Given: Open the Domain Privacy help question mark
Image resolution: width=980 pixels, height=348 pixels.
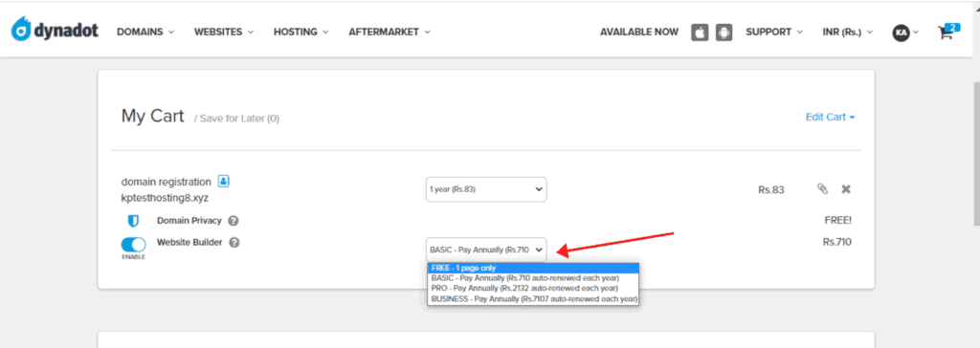Looking at the screenshot, I should click(x=234, y=221).
